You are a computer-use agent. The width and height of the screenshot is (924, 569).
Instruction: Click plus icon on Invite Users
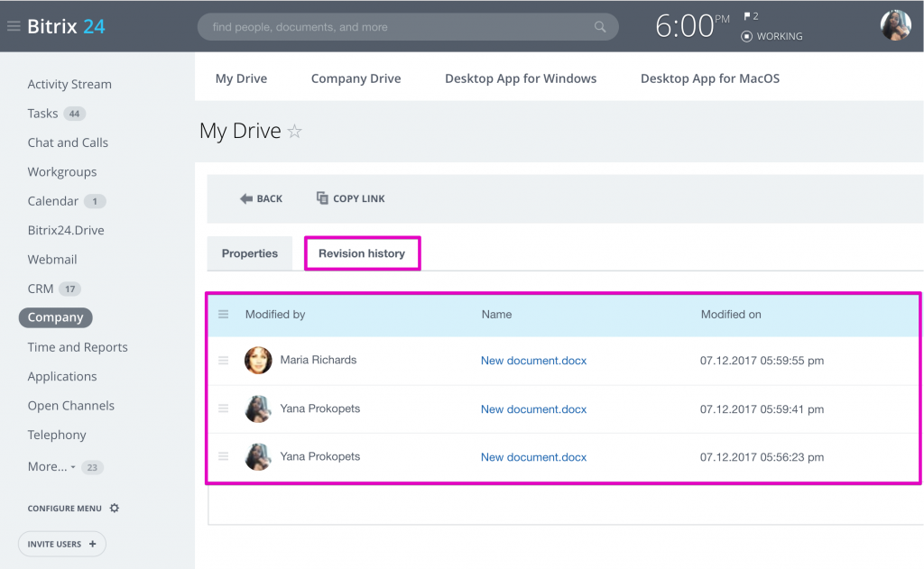pos(93,544)
